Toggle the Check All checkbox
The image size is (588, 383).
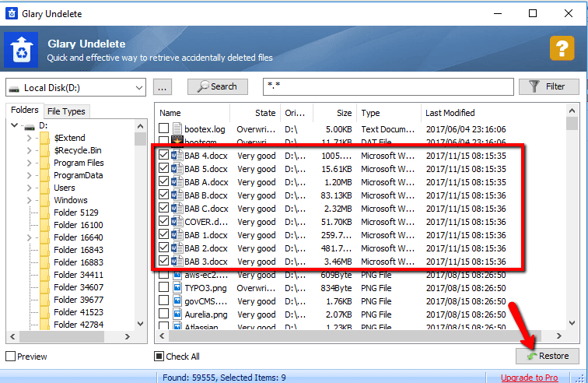click(x=159, y=356)
